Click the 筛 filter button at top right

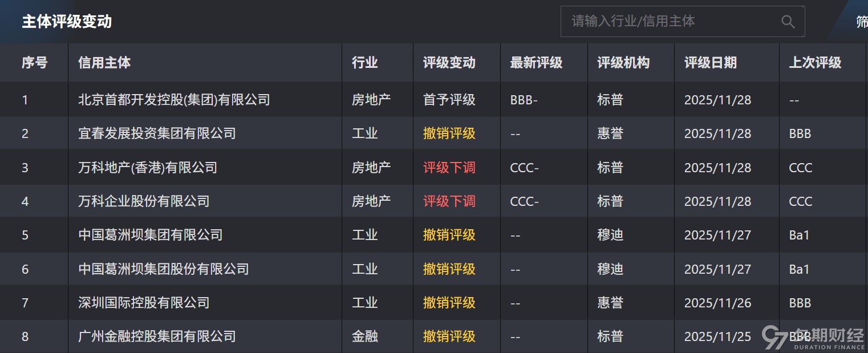tap(861, 22)
